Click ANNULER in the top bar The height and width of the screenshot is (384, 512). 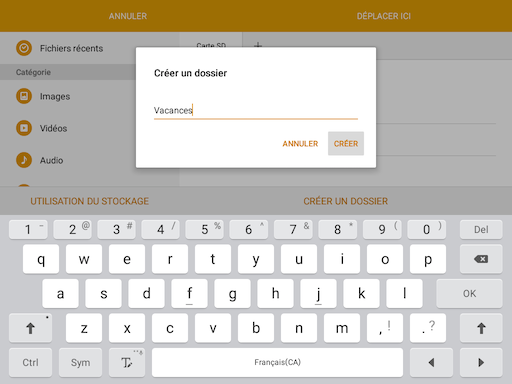128,16
